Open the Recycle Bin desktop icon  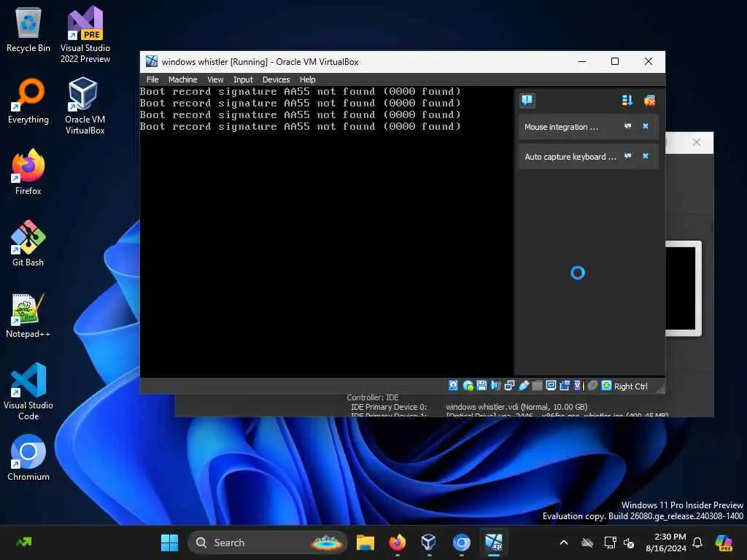[x=28, y=30]
